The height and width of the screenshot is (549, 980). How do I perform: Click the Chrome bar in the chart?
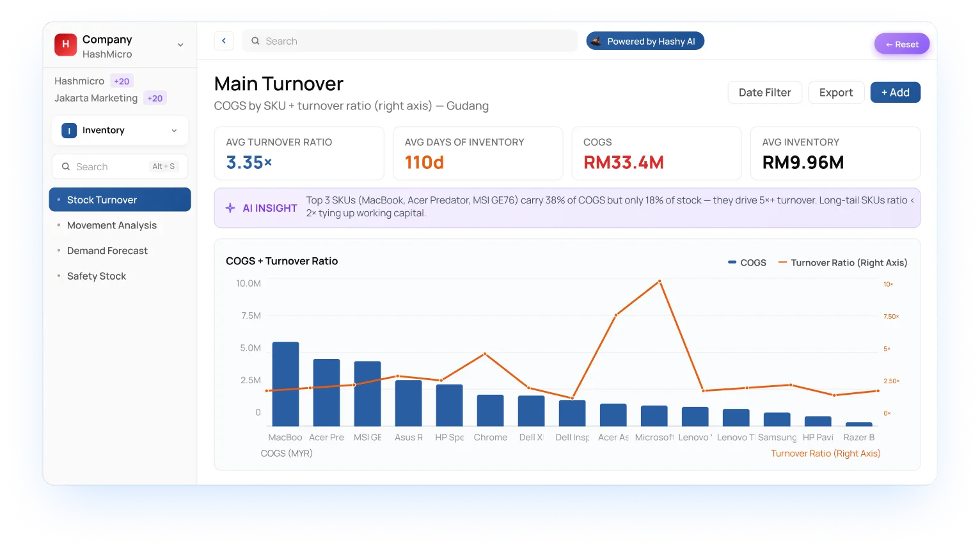tap(491, 410)
